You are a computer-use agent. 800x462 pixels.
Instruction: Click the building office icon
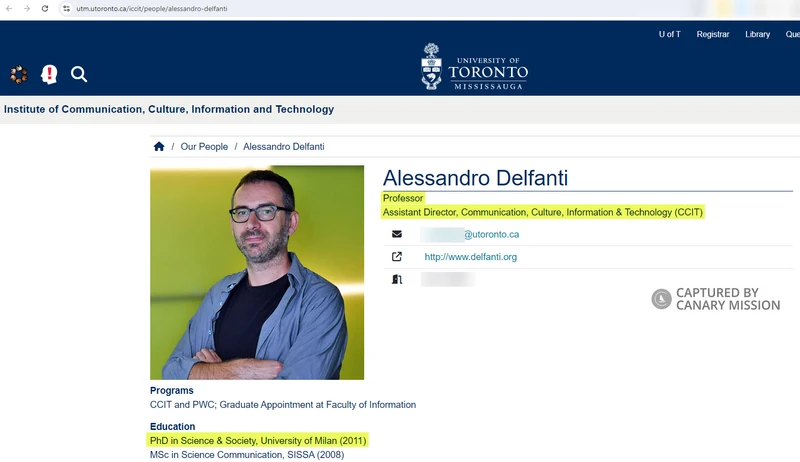coord(397,279)
